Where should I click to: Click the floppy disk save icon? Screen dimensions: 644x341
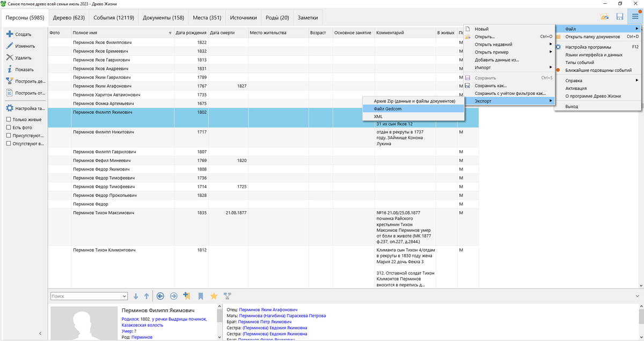[x=620, y=17]
